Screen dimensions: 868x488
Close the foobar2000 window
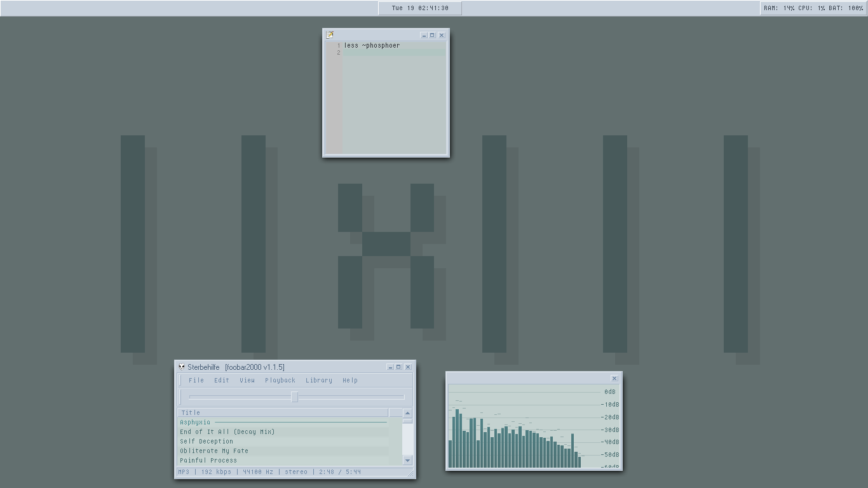(x=408, y=367)
